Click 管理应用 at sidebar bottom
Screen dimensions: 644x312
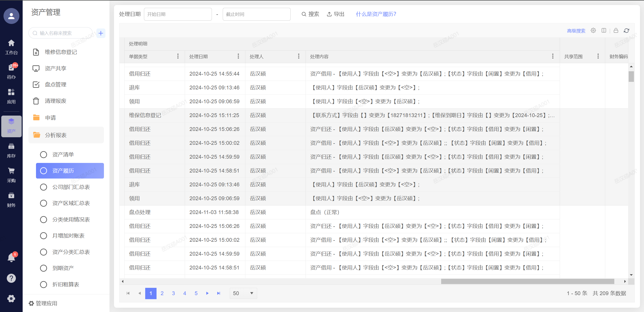[43, 303]
